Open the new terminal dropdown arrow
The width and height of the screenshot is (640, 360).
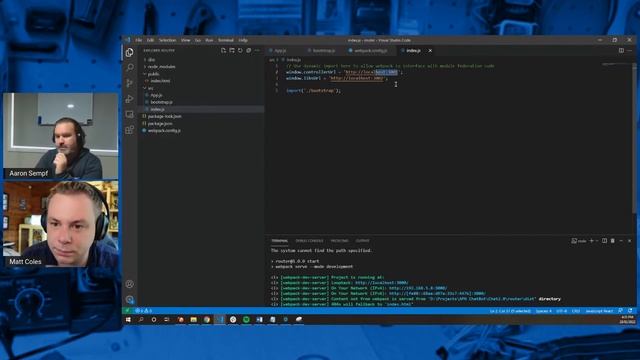(x=597, y=241)
